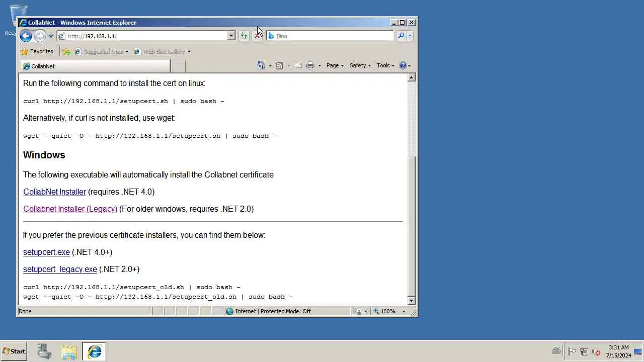Image resolution: width=644 pixels, height=362 pixels.
Task: Expand the Print options dropdown arrow
Action: [319, 65]
